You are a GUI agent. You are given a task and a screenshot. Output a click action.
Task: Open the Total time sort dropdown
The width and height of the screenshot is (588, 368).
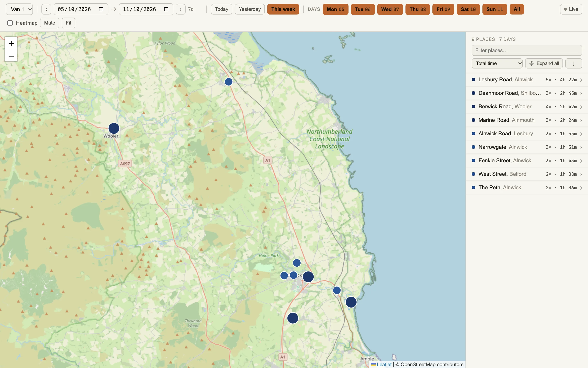pyautogui.click(x=497, y=64)
